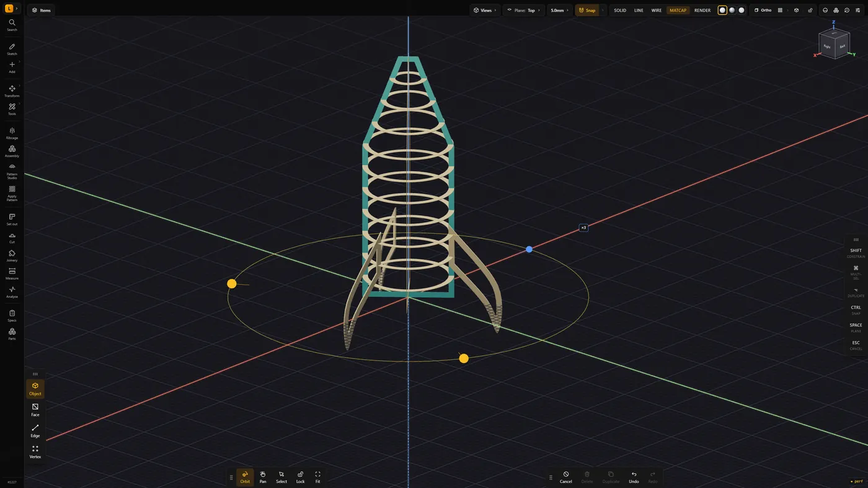Select the first matcap material sphere
The width and height of the screenshot is (868, 488).
[x=722, y=11]
